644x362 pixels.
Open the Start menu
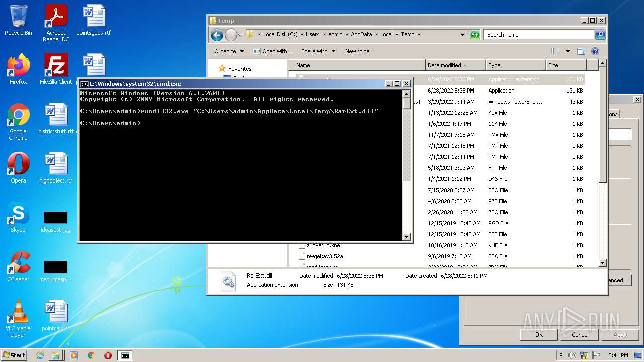point(14,355)
